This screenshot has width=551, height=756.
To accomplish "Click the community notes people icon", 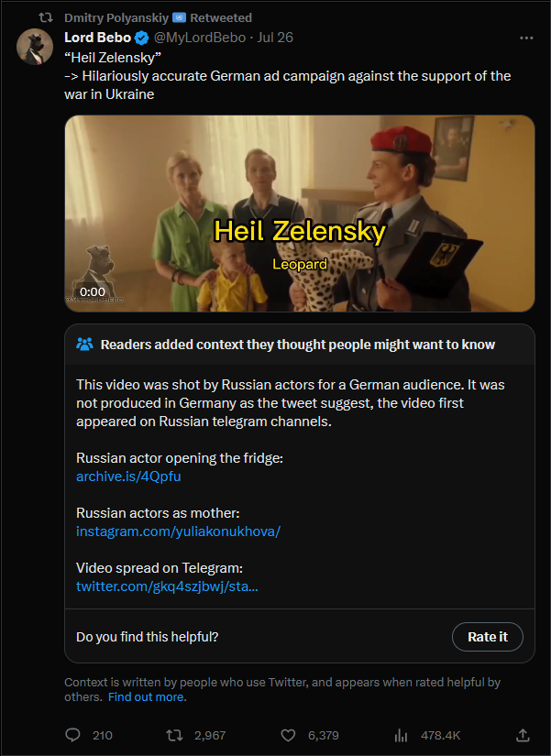I will (84, 345).
